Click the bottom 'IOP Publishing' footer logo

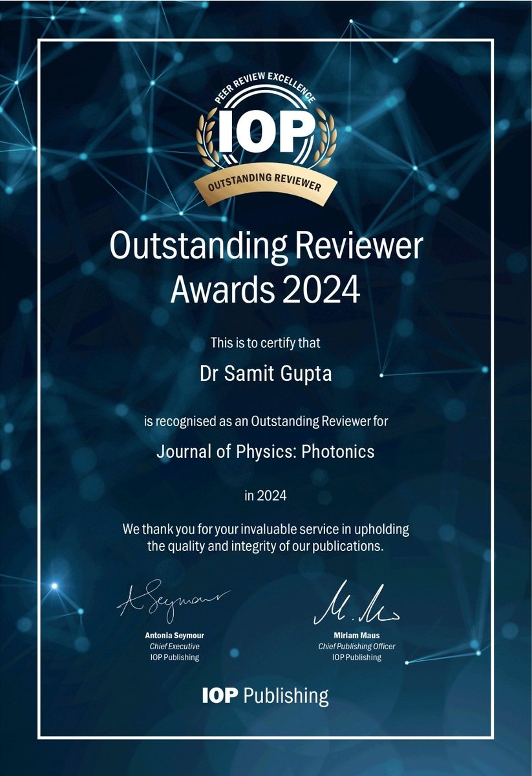(x=265, y=696)
